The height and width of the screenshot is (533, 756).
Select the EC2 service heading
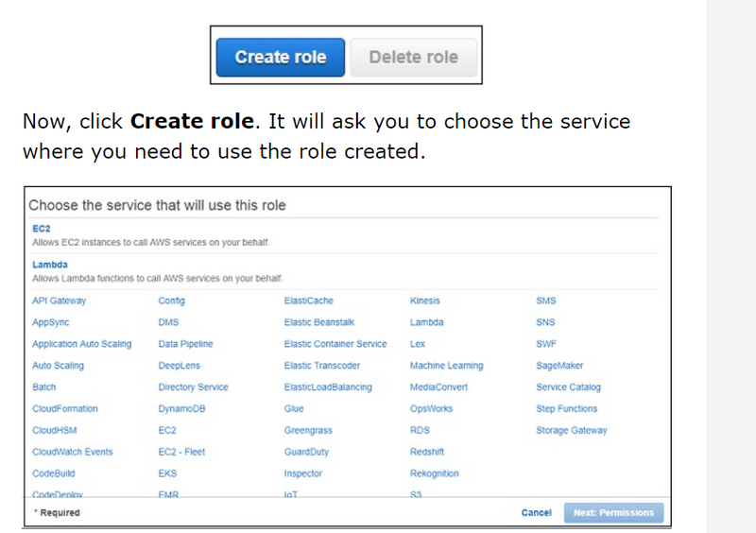(41, 229)
